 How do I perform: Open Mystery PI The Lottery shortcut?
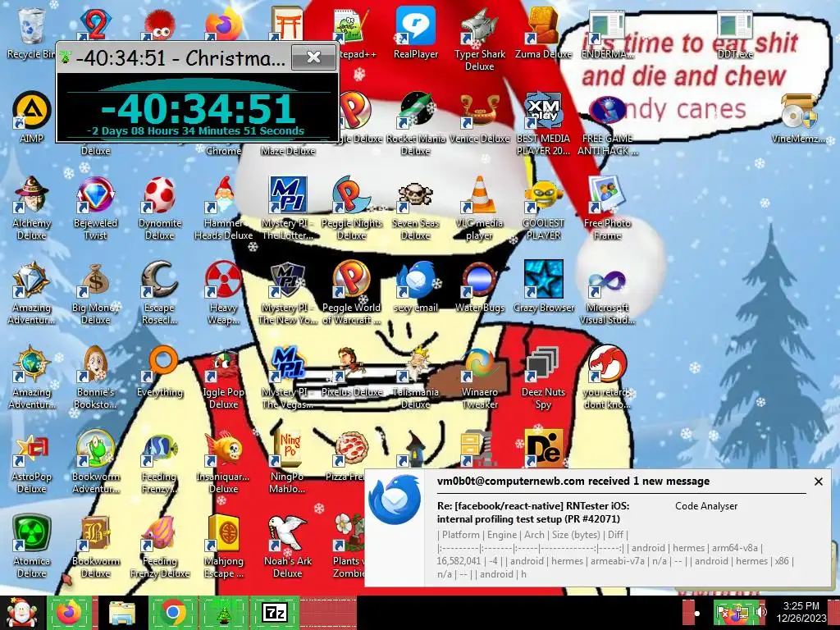287,195
